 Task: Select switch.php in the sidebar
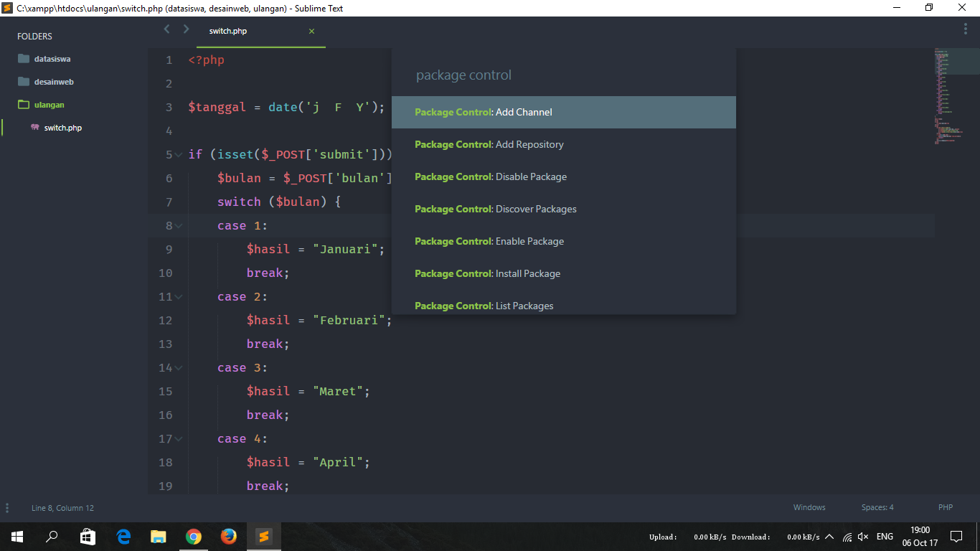tap(63, 128)
